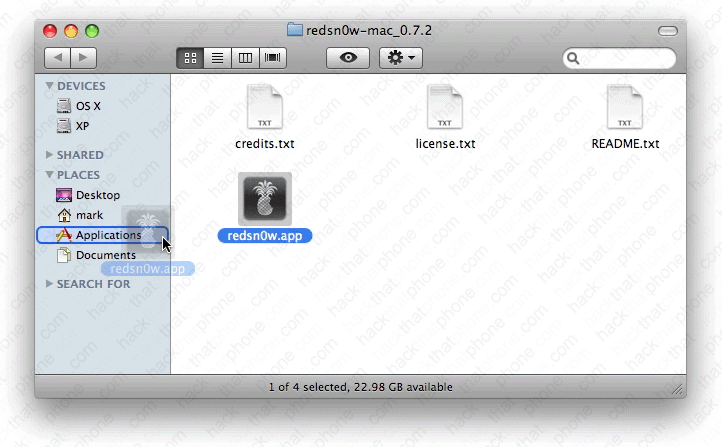Screen dimensions: 722x447
Task: Select the license.txt file icon
Action: click(445, 108)
